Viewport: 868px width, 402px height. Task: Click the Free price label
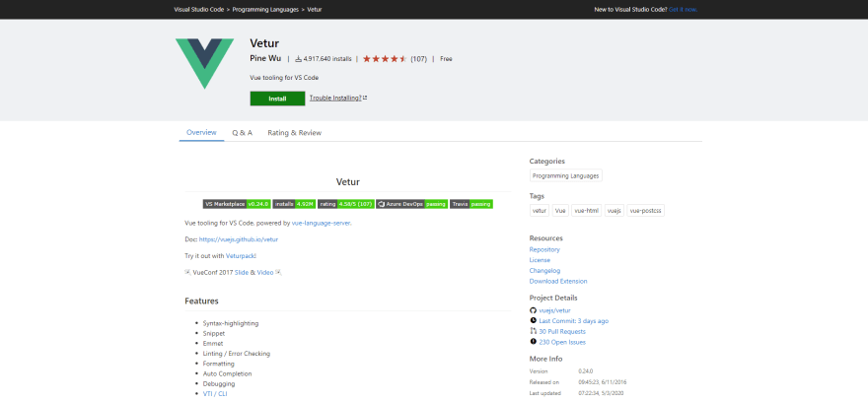(x=446, y=58)
